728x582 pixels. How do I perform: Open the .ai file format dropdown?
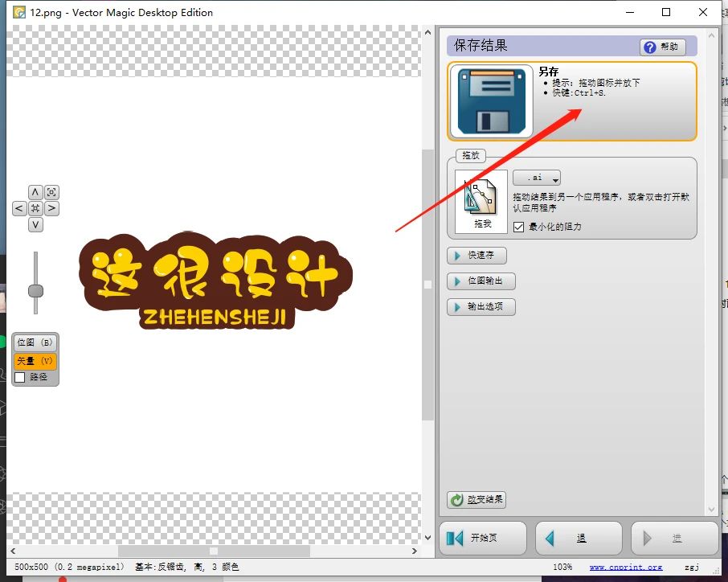tap(537, 178)
